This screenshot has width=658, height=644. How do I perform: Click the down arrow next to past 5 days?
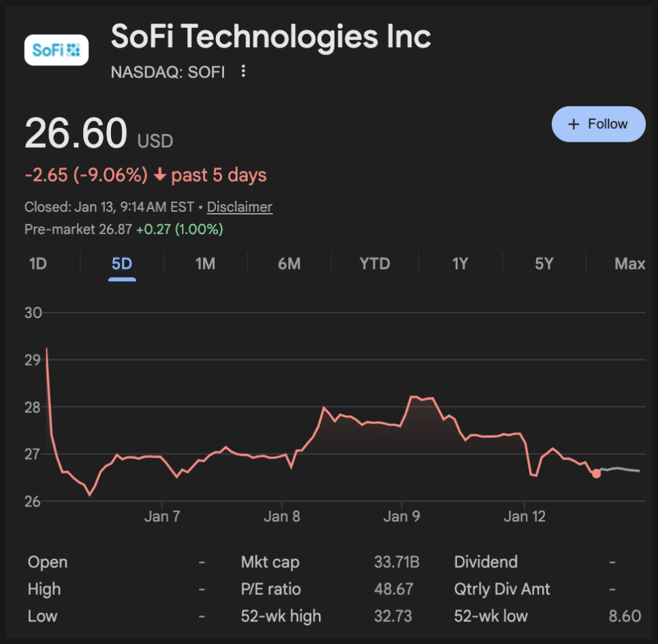pyautogui.click(x=160, y=176)
